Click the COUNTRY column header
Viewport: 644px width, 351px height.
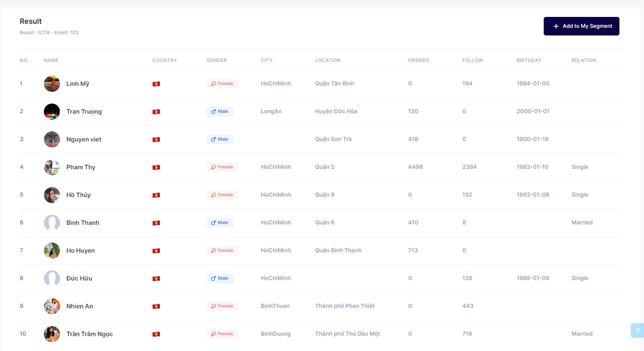coord(164,60)
